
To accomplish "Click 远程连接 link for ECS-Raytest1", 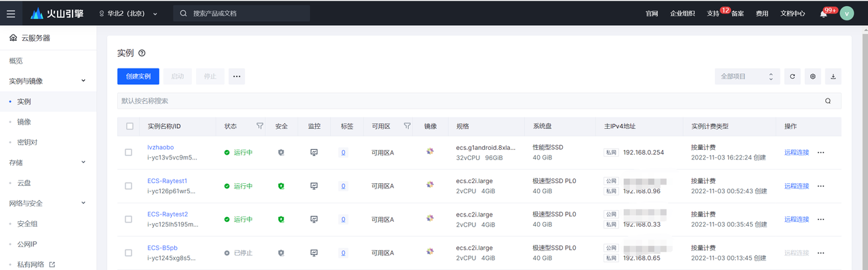I will tap(797, 186).
